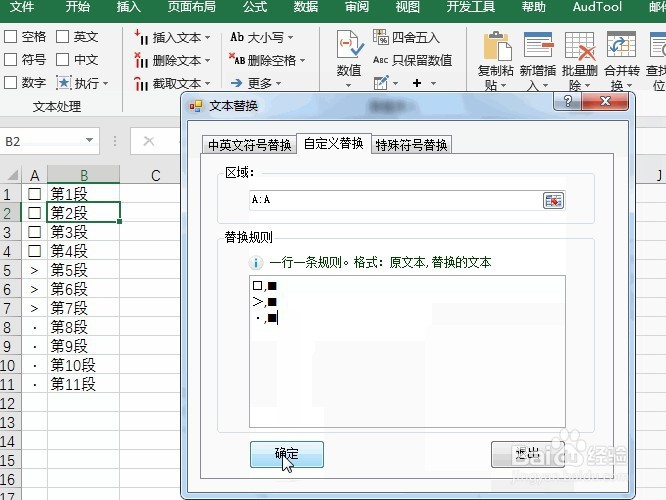Image resolution: width=666 pixels, height=500 pixels.
Task: Click the help question mark in dialog title
Action: [x=568, y=101]
